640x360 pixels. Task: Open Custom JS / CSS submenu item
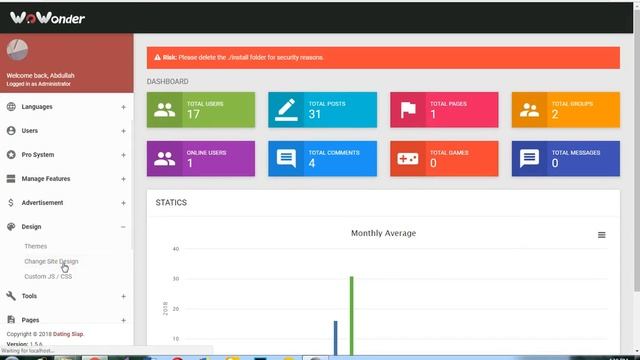pos(48,276)
